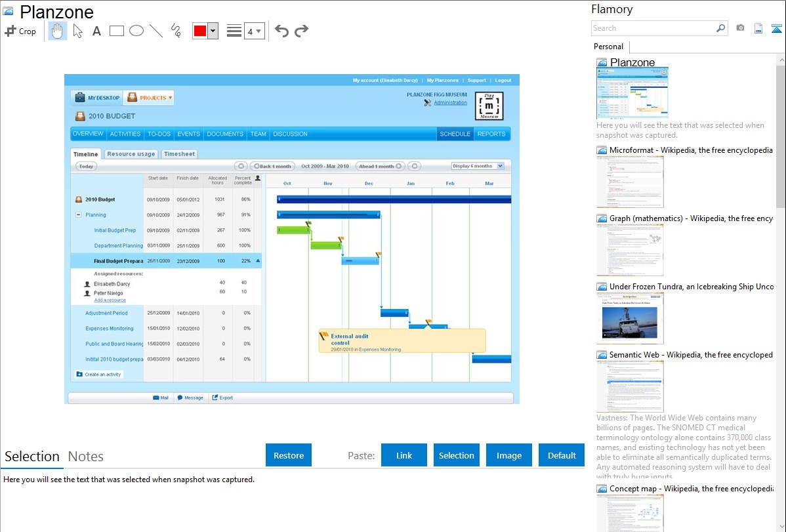Open the Semantic Web snapshot thumbnail
Viewport: 786px width, 532px height.
(630, 386)
